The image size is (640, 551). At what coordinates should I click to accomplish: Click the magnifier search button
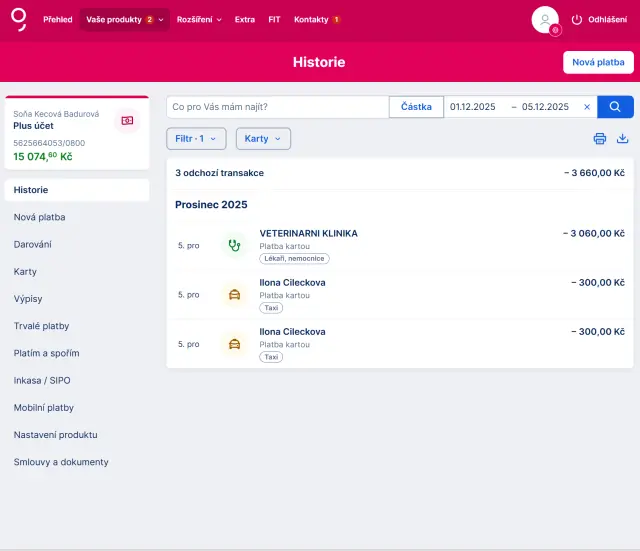click(x=615, y=107)
